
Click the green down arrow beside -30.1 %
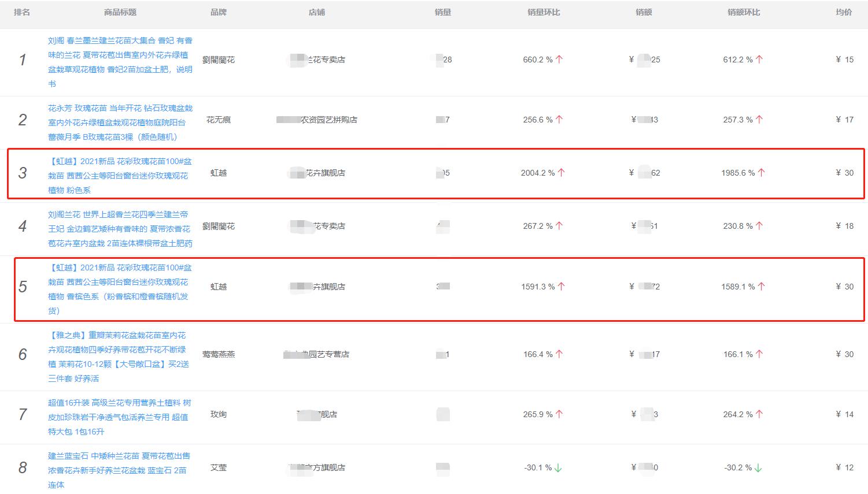tap(558, 467)
